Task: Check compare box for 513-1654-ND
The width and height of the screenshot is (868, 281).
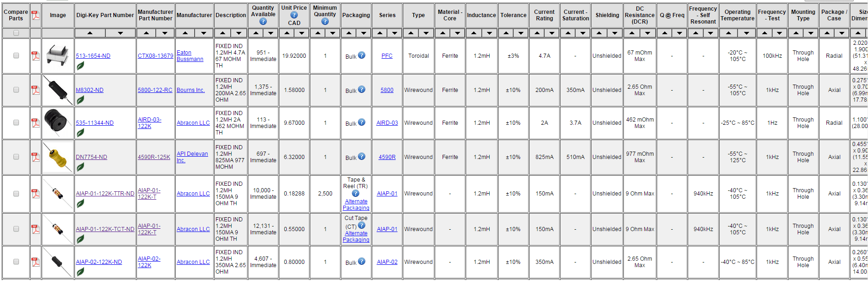Action: click(16, 55)
